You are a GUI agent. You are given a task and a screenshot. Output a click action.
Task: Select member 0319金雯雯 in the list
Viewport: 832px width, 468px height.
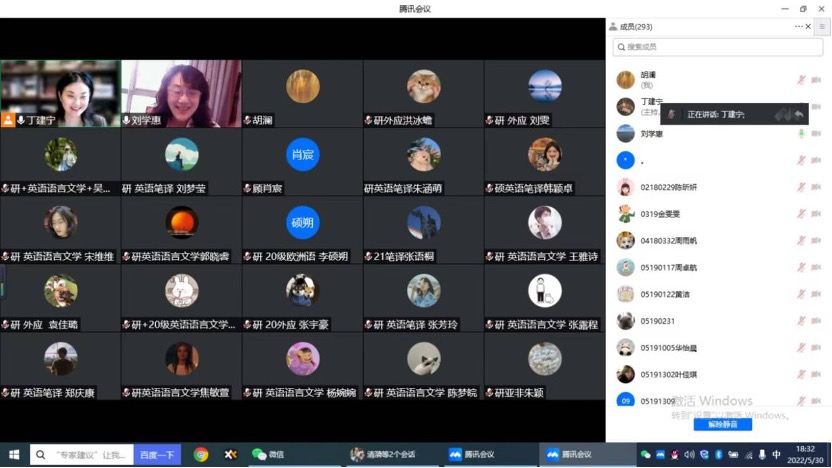pos(660,214)
